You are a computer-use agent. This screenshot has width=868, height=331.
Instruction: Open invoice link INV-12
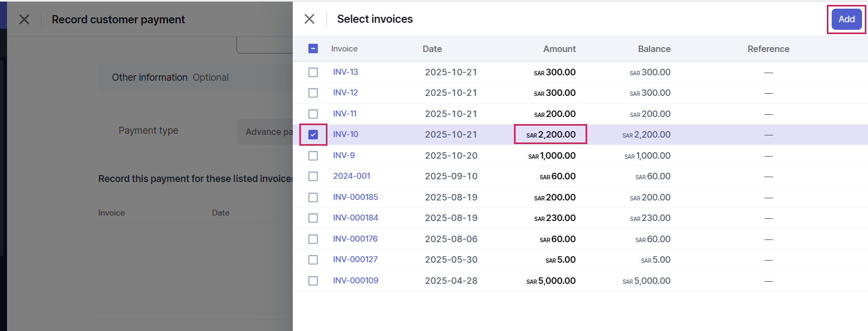[x=345, y=93]
